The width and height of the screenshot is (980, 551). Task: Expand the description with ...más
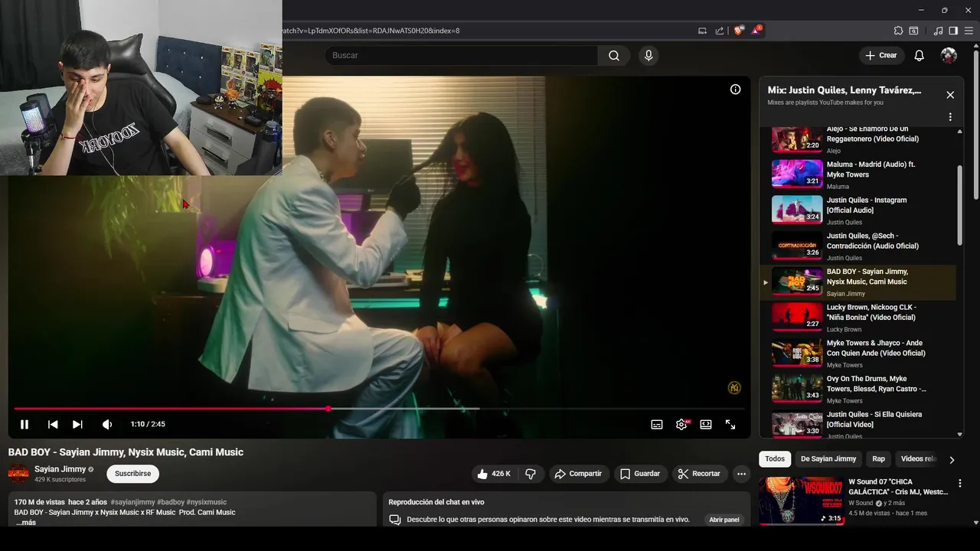tap(25, 522)
